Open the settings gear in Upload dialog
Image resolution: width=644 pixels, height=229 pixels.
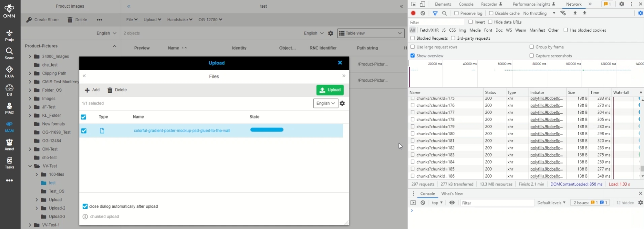click(342, 103)
